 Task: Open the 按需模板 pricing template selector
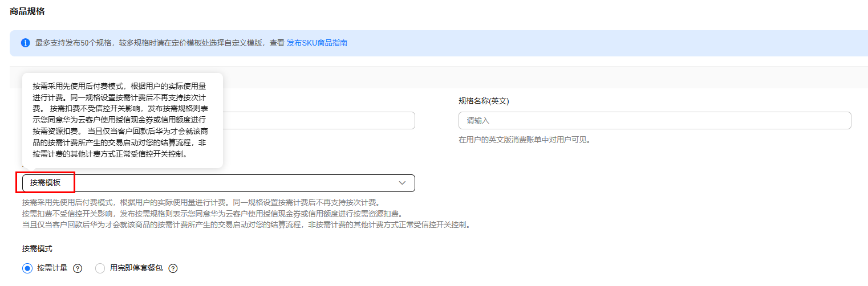coord(218,183)
